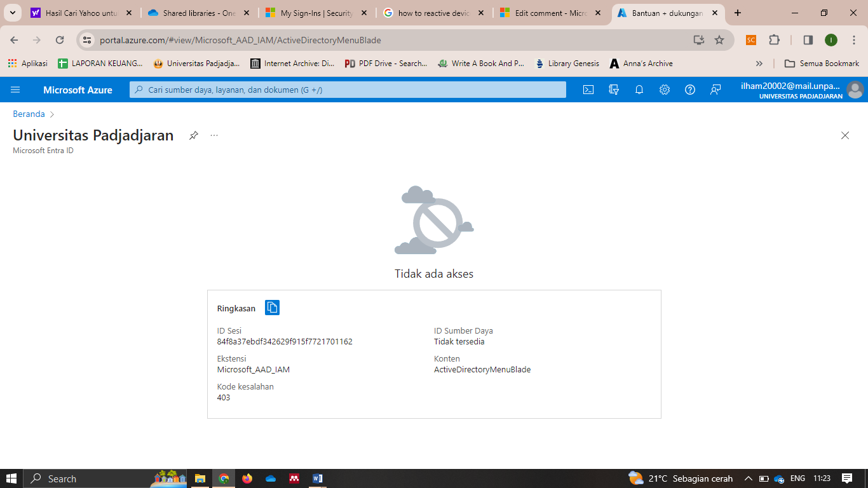
Task: Open Write A Book And P... bookmark
Action: click(x=481, y=64)
